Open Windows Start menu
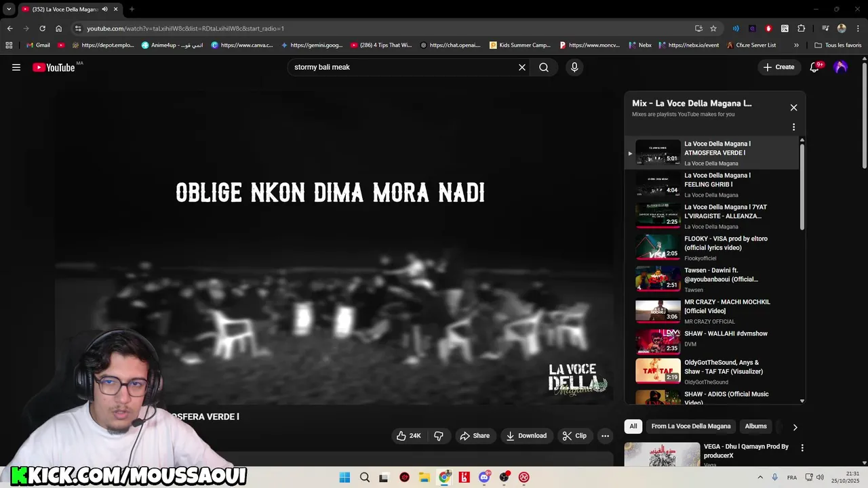Image resolution: width=868 pixels, height=488 pixels. [x=344, y=477]
